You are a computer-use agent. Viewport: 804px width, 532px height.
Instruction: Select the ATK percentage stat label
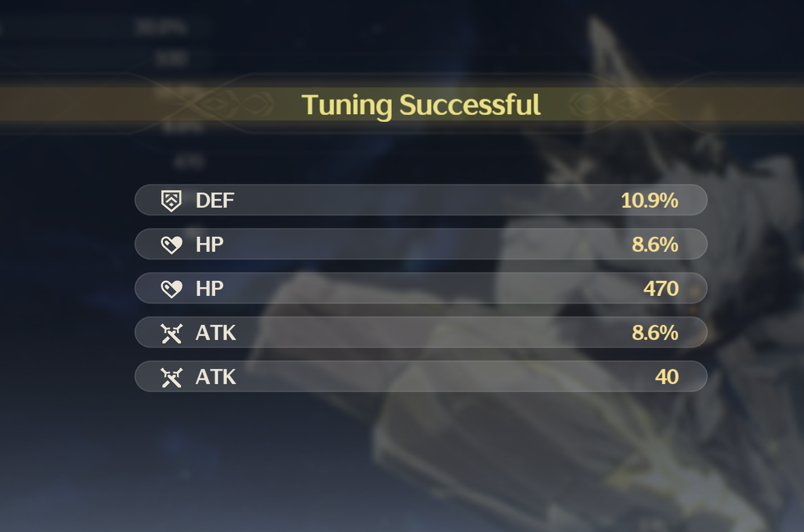click(216, 333)
